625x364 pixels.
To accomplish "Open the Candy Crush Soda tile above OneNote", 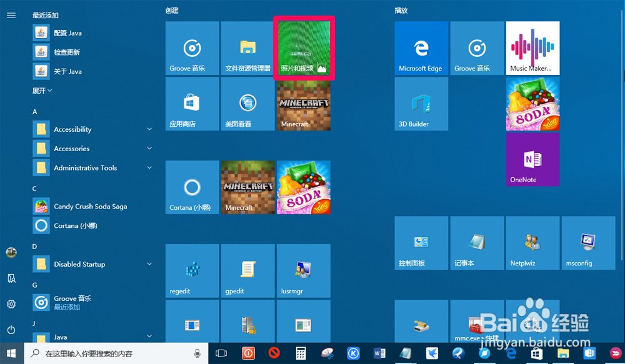I will [533, 104].
